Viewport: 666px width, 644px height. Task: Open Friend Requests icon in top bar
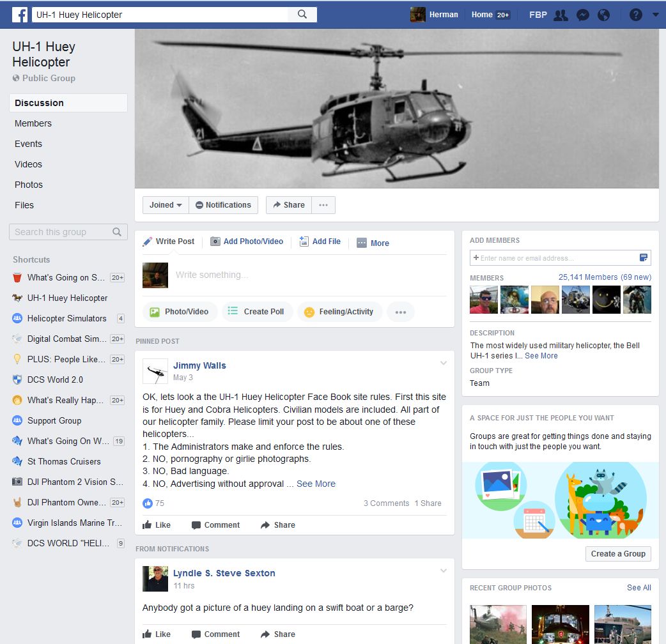pos(561,15)
